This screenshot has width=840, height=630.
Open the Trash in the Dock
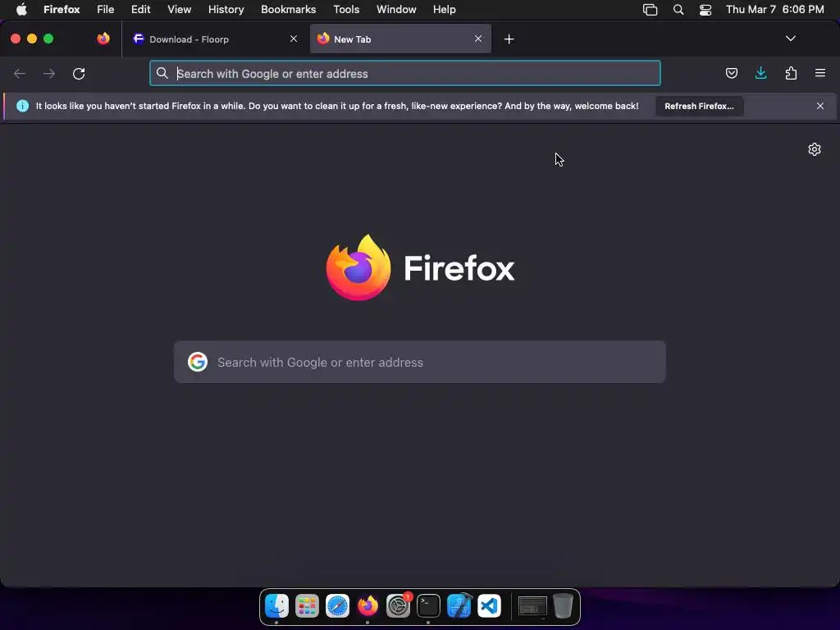(563, 606)
